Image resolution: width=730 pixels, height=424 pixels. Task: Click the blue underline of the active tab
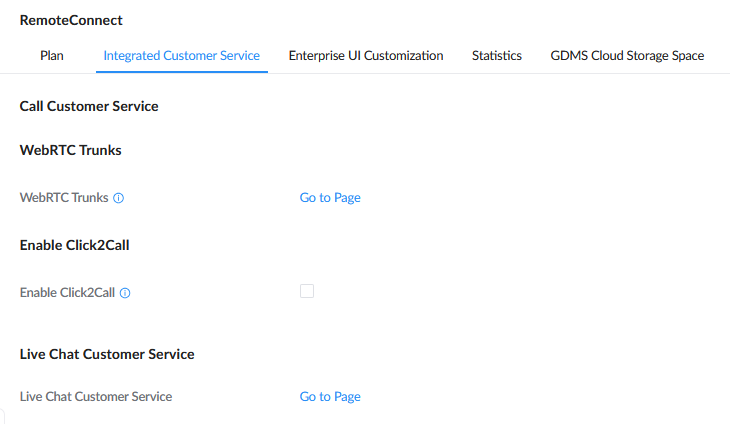182,72
